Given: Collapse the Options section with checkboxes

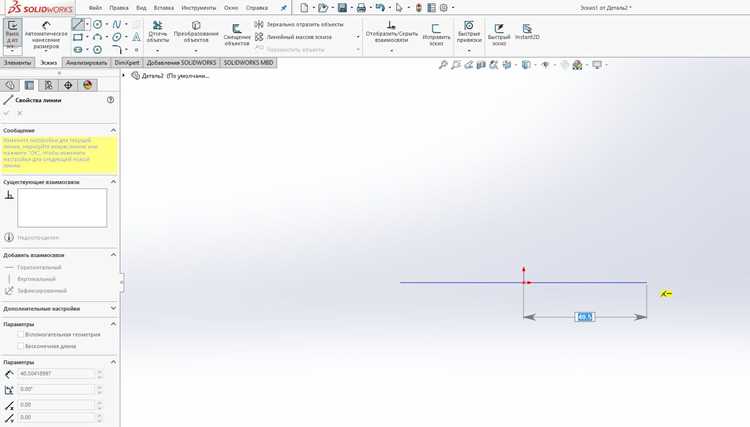Looking at the screenshot, I should click(x=113, y=324).
